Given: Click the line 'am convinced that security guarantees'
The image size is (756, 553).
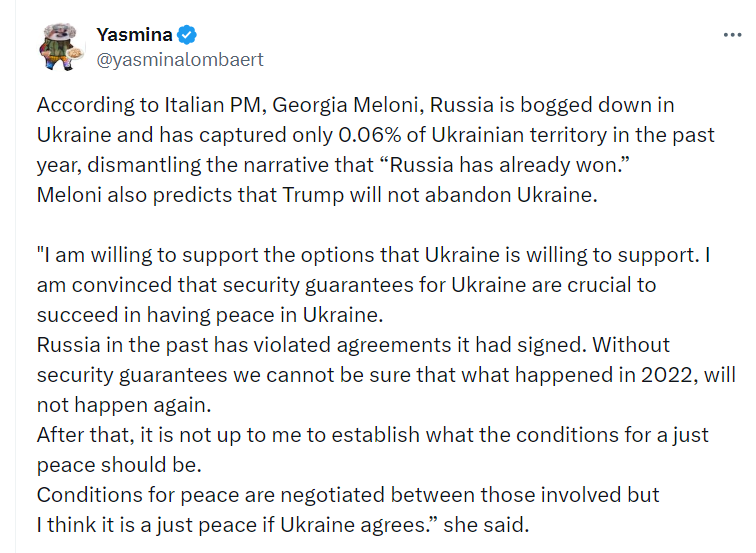Looking at the screenshot, I should point(346,285).
